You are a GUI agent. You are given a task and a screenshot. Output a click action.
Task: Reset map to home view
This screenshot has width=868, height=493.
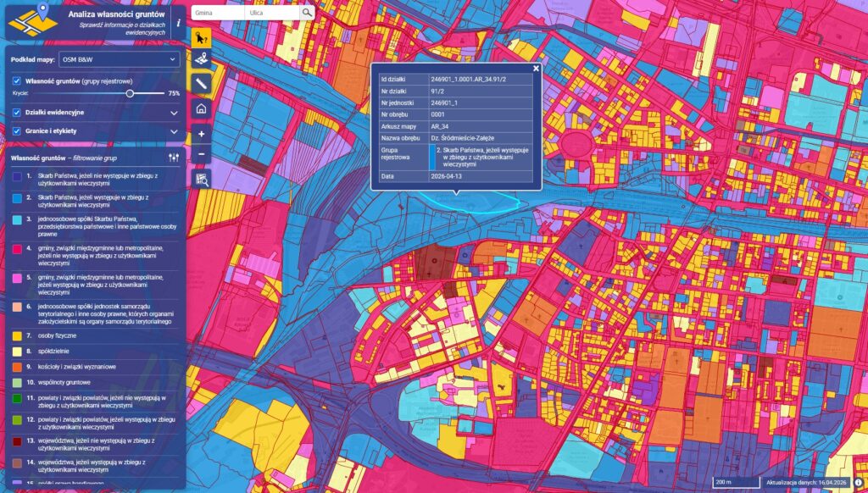pos(201,108)
